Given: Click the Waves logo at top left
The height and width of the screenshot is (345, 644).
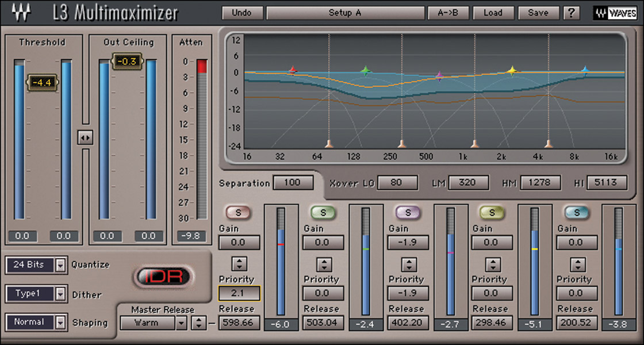Looking at the screenshot, I should click(21, 13).
